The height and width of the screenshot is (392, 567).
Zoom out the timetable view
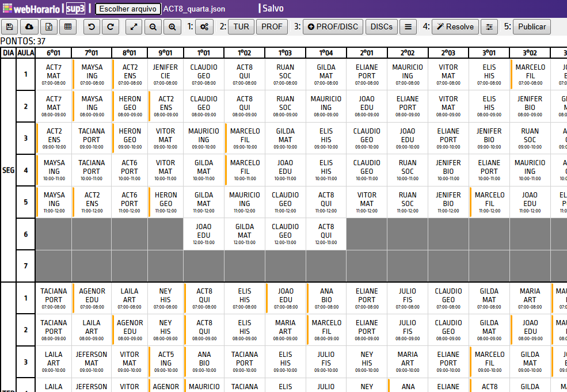coord(153,26)
